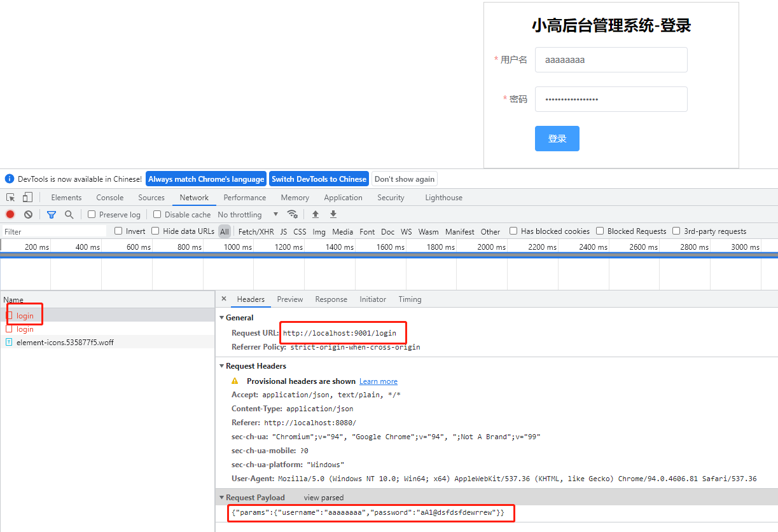
Task: Filter requests by Other type
Action: coord(490,231)
